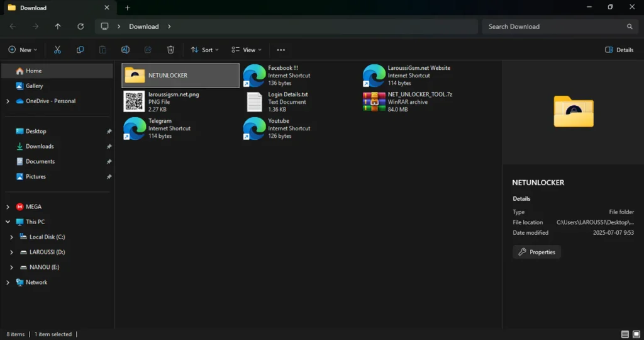The width and height of the screenshot is (644, 340).
Task: Open Home in navigation pane
Action: coord(57,71)
